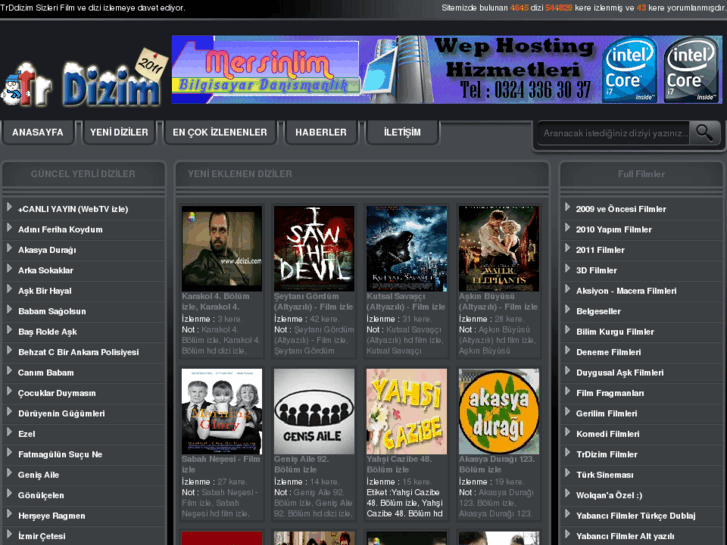Open Yabancı Filmler Alt yazılı category
Screen dimensions: 727x545
click(625, 536)
